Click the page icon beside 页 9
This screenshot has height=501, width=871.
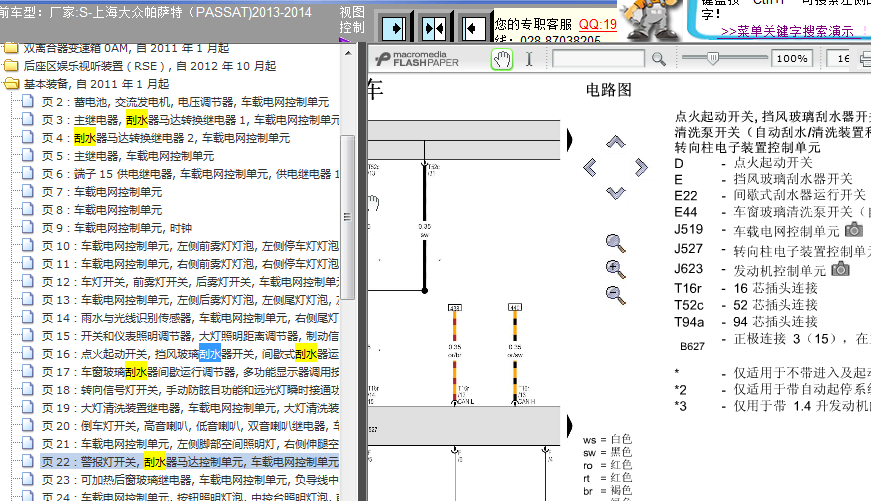click(28, 227)
